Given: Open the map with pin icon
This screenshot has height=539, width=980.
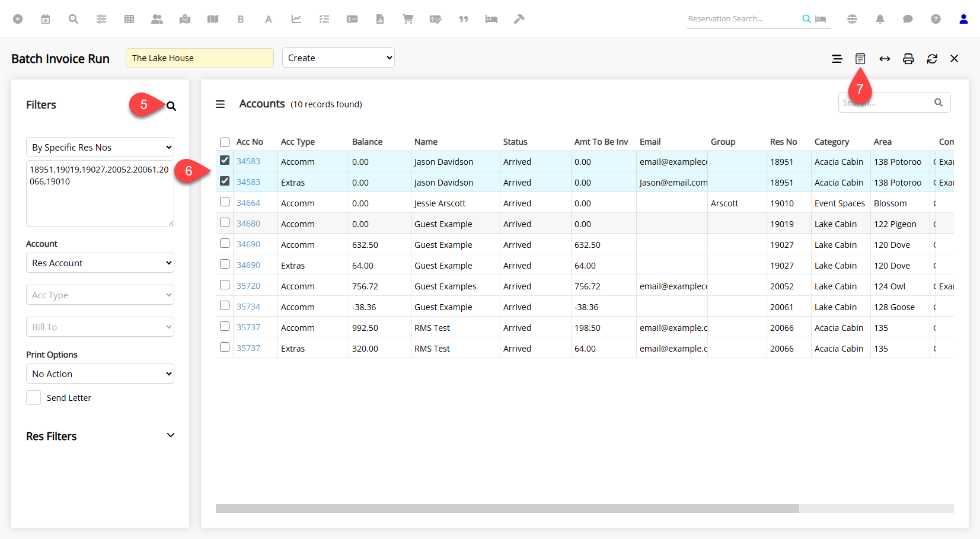Looking at the screenshot, I should [x=185, y=19].
